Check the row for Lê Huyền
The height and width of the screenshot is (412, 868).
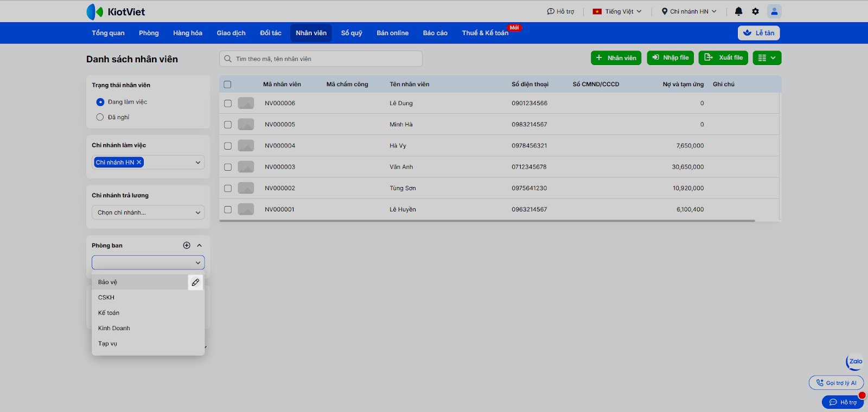[x=228, y=209]
